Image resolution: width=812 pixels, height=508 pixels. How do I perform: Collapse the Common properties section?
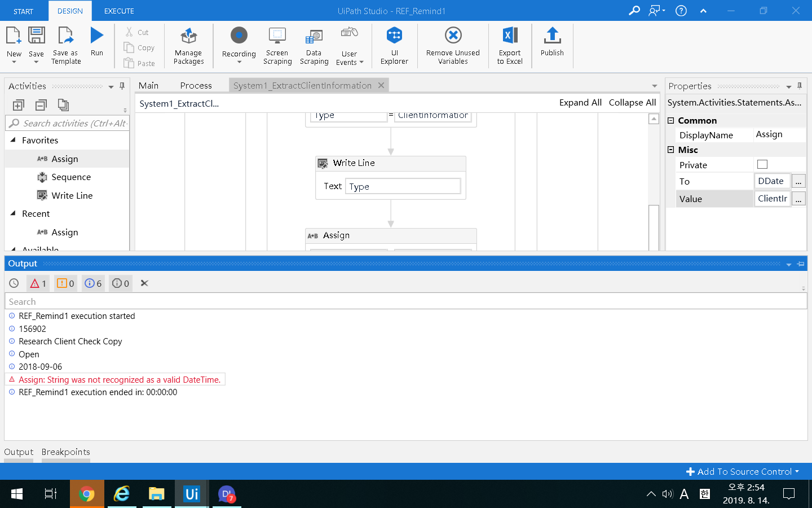click(671, 120)
